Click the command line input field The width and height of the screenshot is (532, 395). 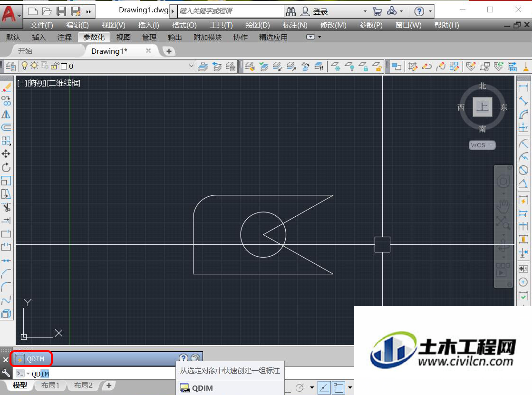[x=104, y=374]
